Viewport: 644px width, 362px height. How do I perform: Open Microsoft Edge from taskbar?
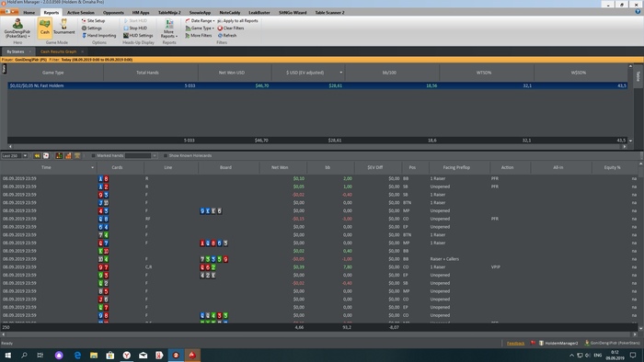pos(77,355)
